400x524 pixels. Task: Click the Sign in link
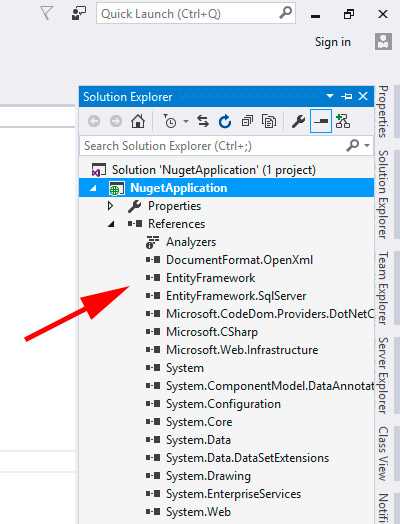(x=332, y=42)
